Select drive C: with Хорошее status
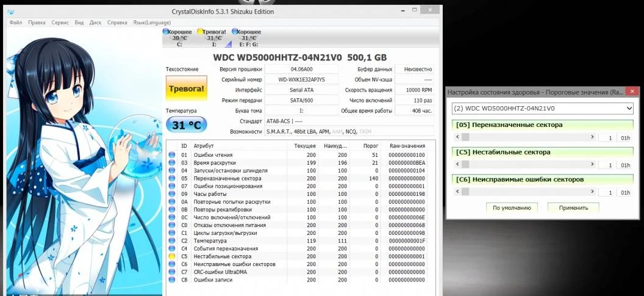 [x=177, y=38]
